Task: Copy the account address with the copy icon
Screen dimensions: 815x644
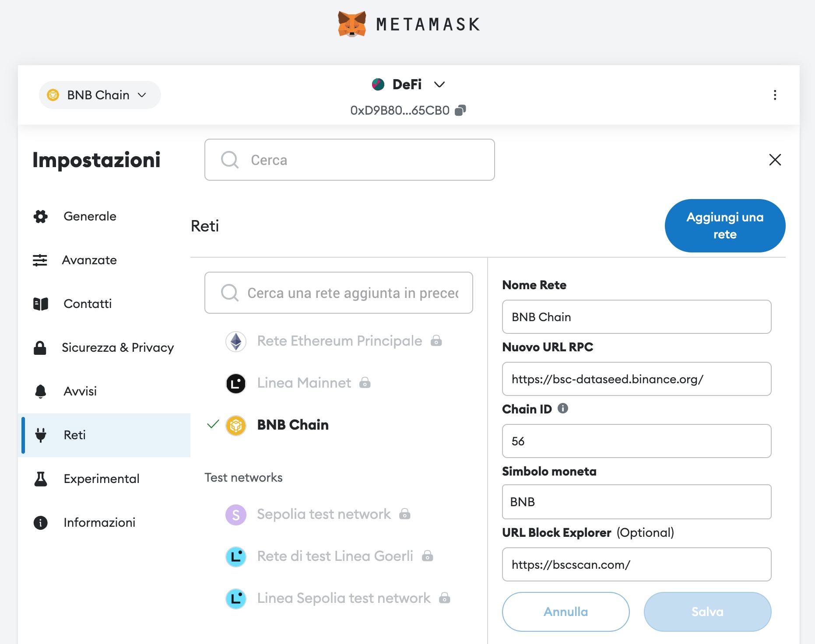Action: pos(460,110)
